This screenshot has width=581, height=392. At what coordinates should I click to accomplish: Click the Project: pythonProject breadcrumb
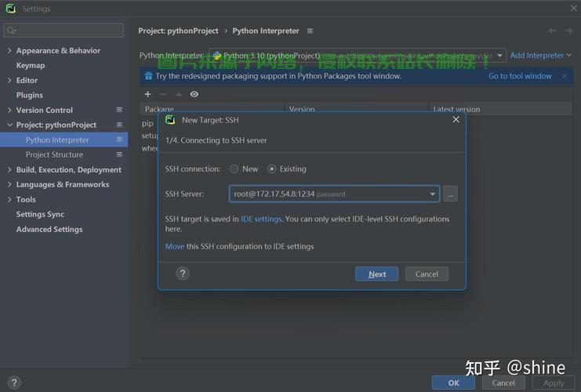(178, 31)
